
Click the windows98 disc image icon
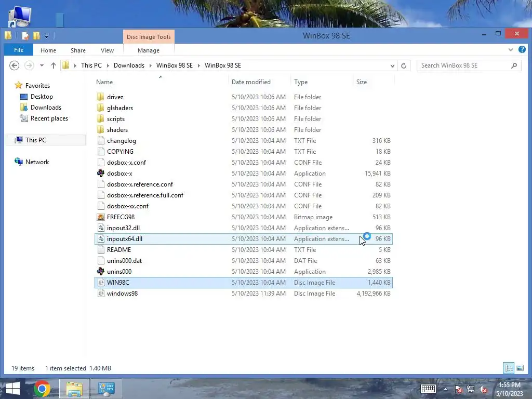(101, 294)
